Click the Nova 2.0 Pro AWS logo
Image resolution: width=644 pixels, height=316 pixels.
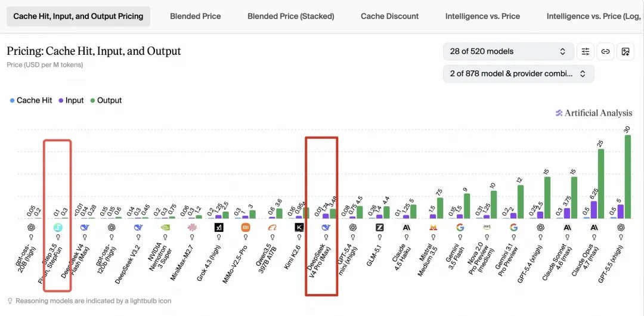tap(487, 227)
